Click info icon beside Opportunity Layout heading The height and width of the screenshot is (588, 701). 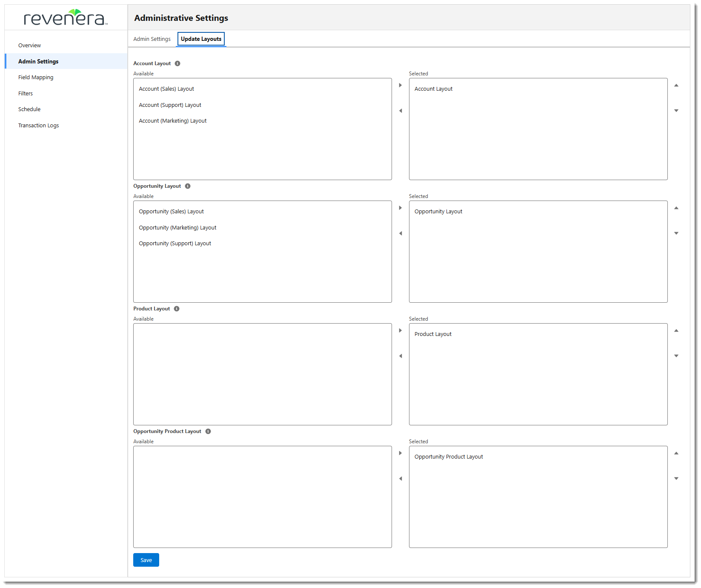(x=188, y=186)
